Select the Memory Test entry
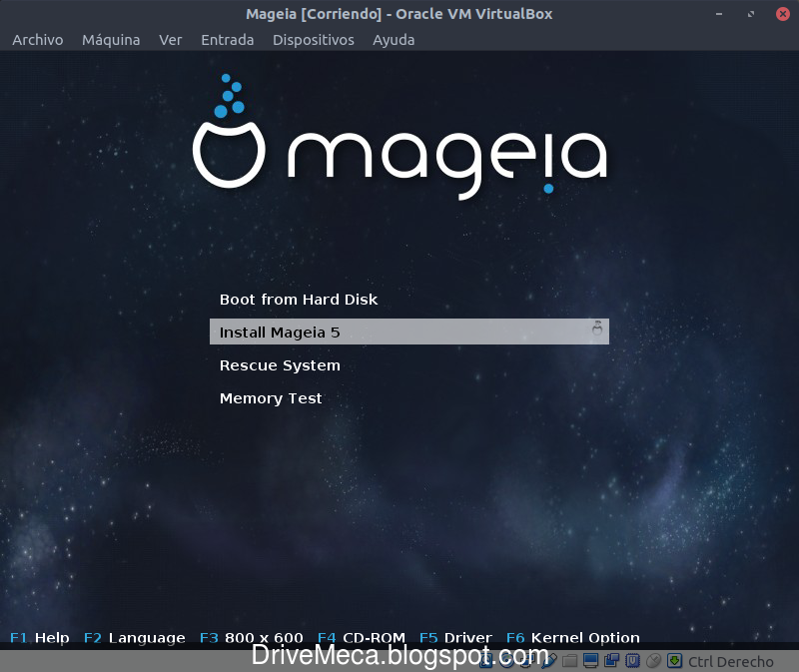 (x=271, y=397)
